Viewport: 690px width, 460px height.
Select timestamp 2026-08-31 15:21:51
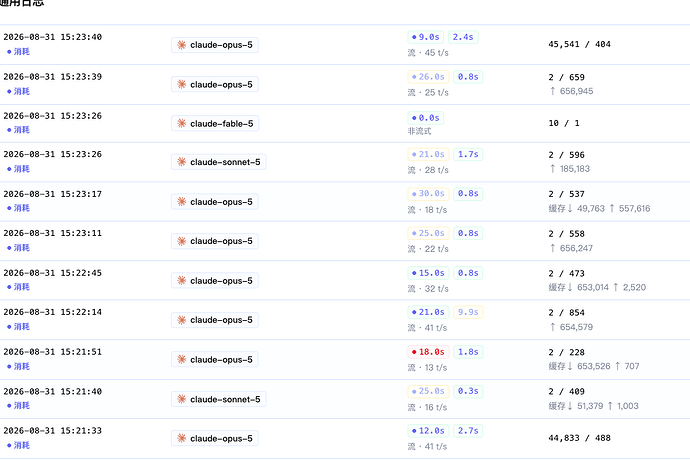click(x=53, y=352)
